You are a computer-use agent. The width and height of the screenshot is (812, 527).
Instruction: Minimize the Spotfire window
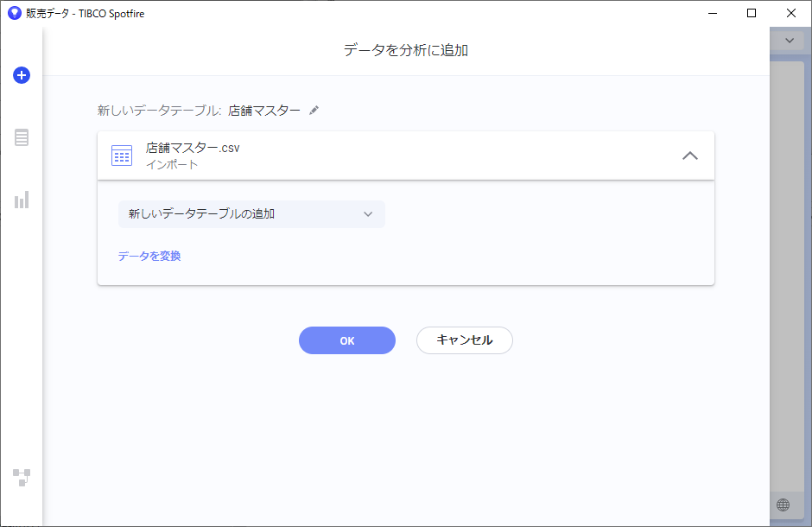pos(713,13)
